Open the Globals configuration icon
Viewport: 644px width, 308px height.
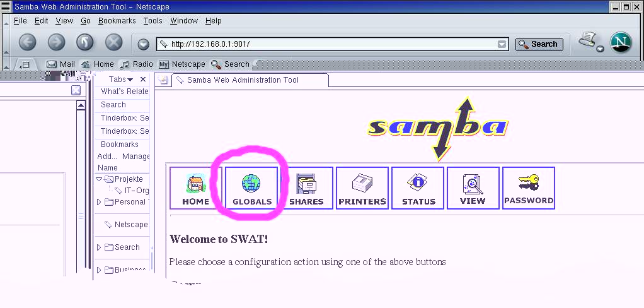(251, 187)
